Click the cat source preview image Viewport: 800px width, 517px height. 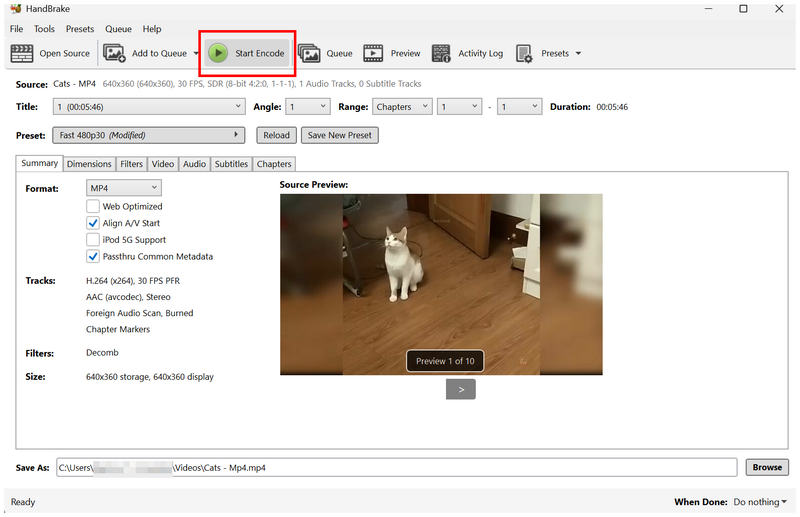point(441,284)
